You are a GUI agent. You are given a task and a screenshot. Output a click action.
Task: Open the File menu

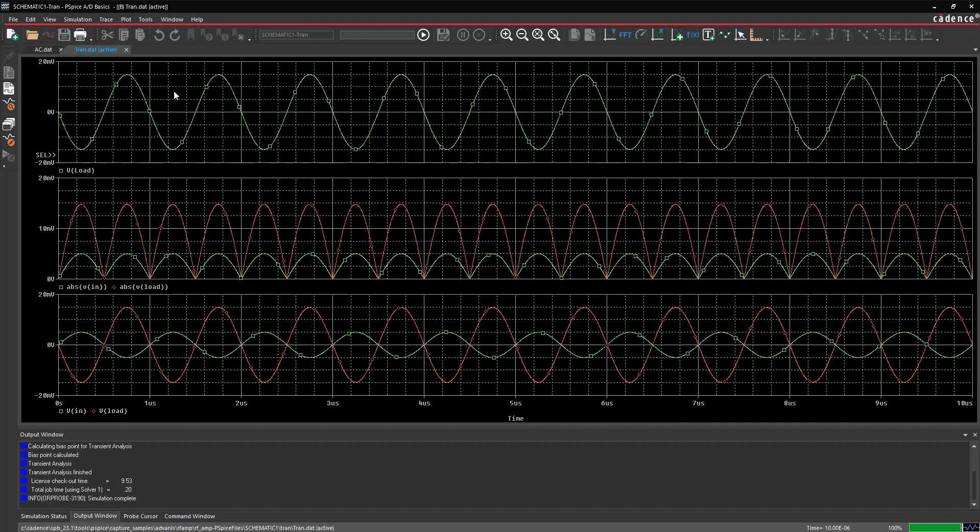[13, 19]
